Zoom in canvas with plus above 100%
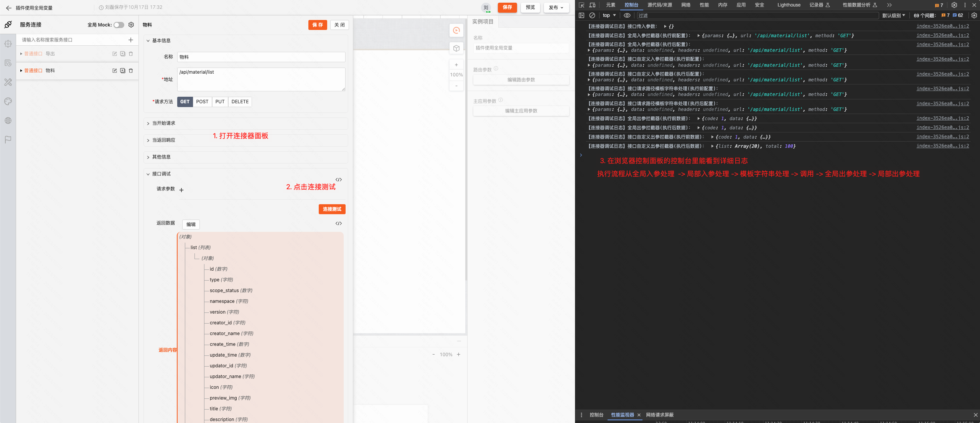Viewport: 980px width, 423px height. coord(456,65)
